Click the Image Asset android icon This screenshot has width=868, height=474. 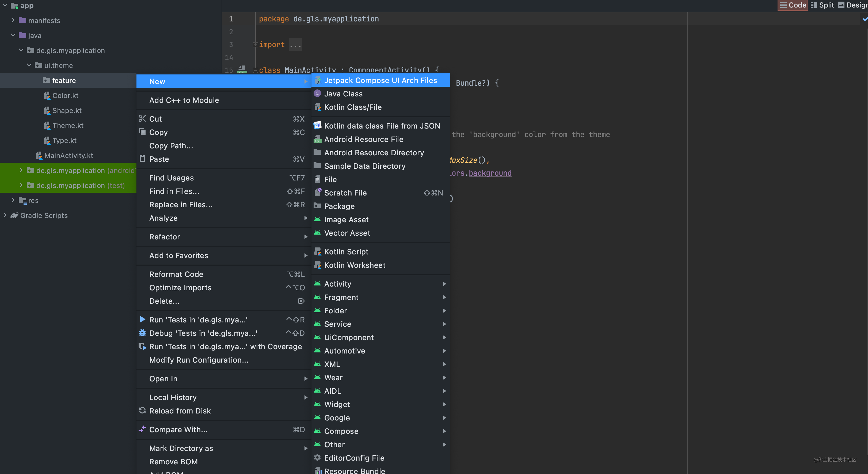tap(317, 220)
